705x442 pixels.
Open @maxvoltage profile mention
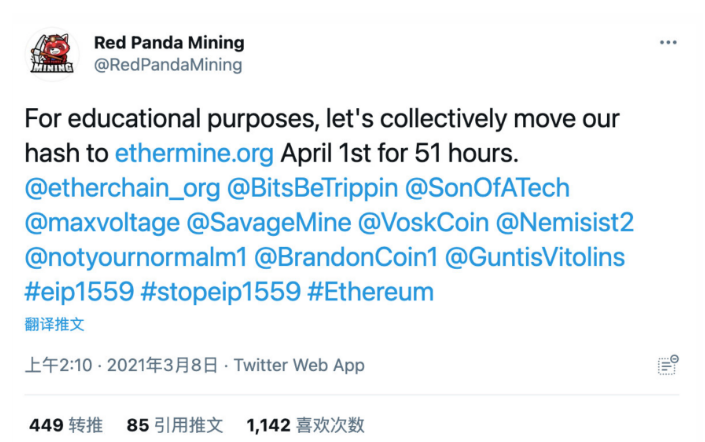(102, 223)
